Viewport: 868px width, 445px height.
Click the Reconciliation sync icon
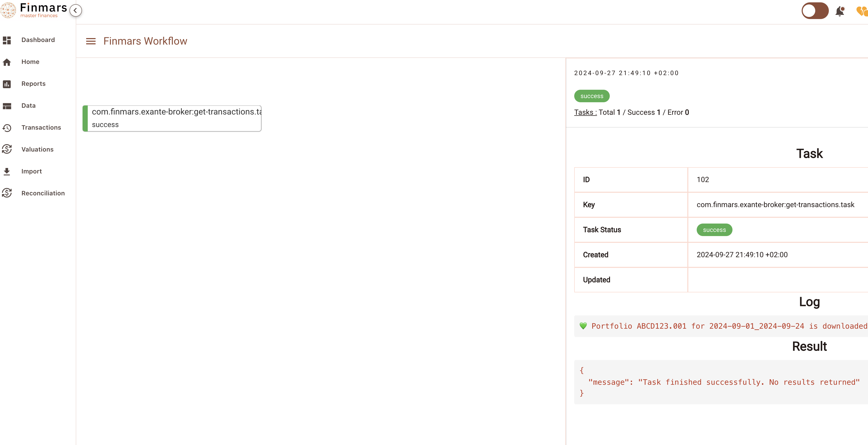[x=7, y=193]
